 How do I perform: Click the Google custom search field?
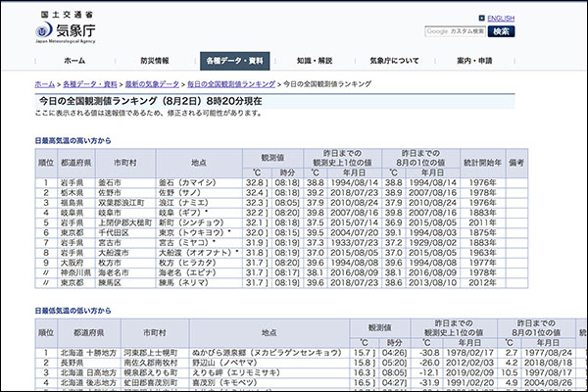click(x=454, y=31)
